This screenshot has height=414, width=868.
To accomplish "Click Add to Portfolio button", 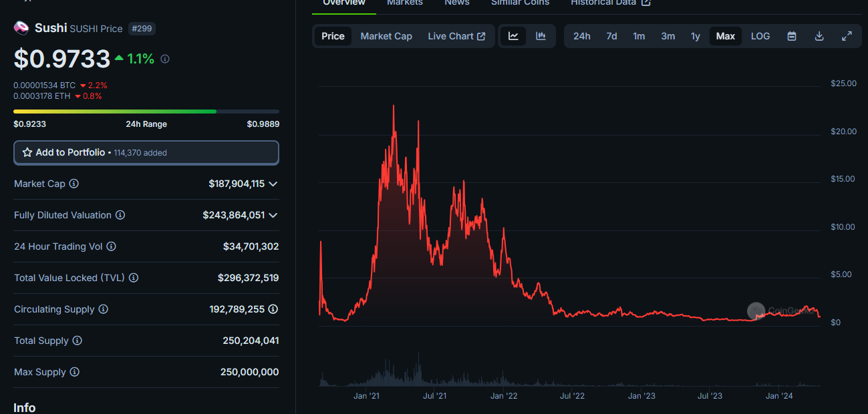I will (x=146, y=152).
